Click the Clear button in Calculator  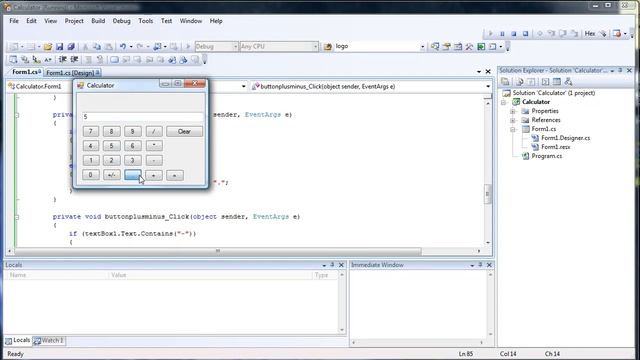184,131
